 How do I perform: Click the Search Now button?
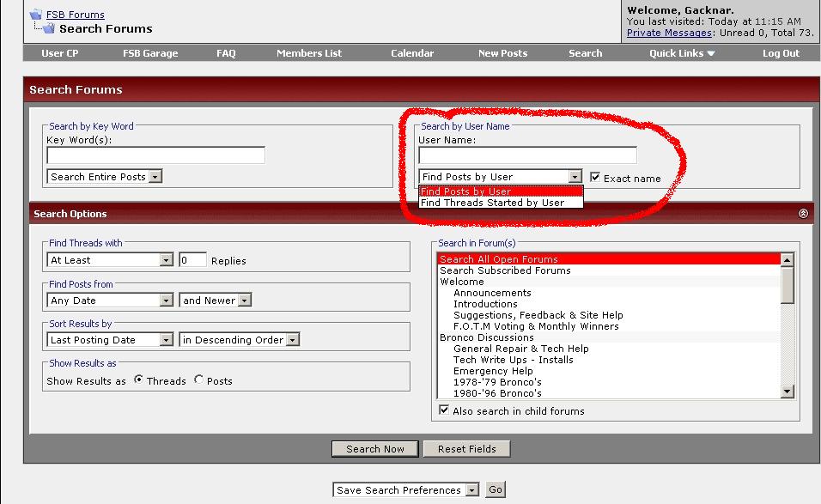tap(375, 448)
